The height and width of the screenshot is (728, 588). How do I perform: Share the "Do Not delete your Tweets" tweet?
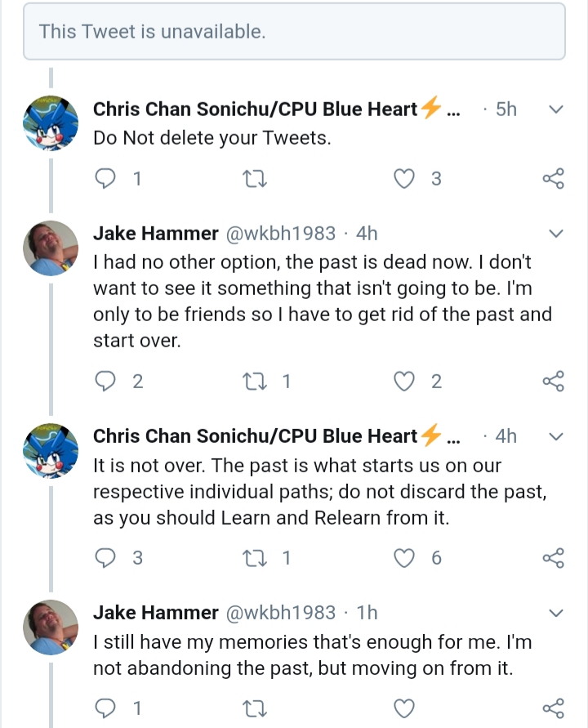[x=553, y=179]
